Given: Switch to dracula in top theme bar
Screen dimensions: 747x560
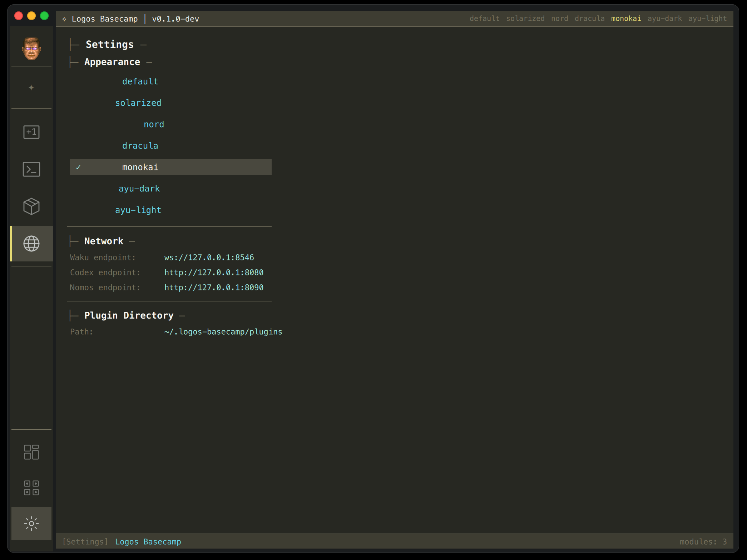Looking at the screenshot, I should [x=589, y=19].
